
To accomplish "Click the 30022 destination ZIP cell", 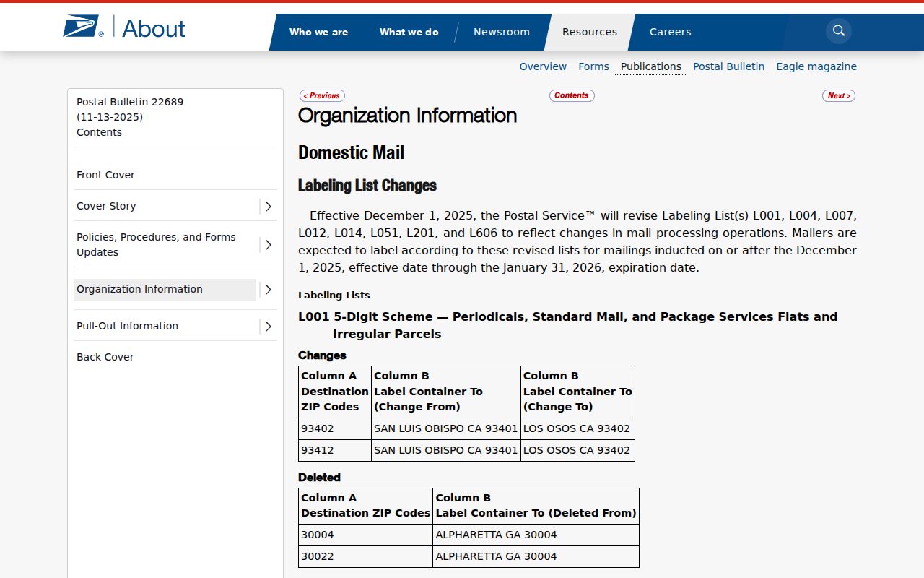I will 366,557.
